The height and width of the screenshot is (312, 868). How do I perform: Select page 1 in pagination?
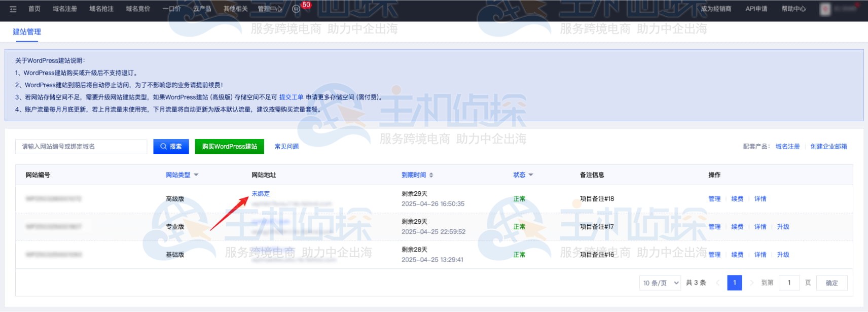coord(734,283)
